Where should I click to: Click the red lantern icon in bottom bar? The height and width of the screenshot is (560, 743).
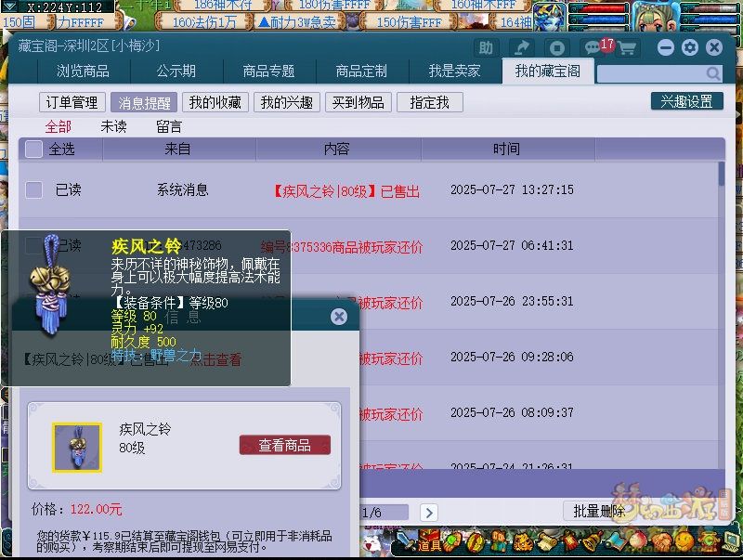(569, 541)
